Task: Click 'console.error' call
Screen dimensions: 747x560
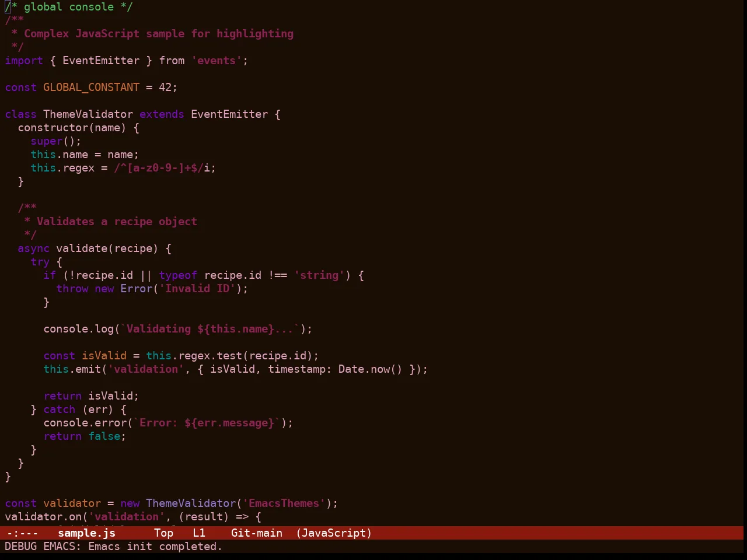Action: pyautogui.click(x=85, y=423)
